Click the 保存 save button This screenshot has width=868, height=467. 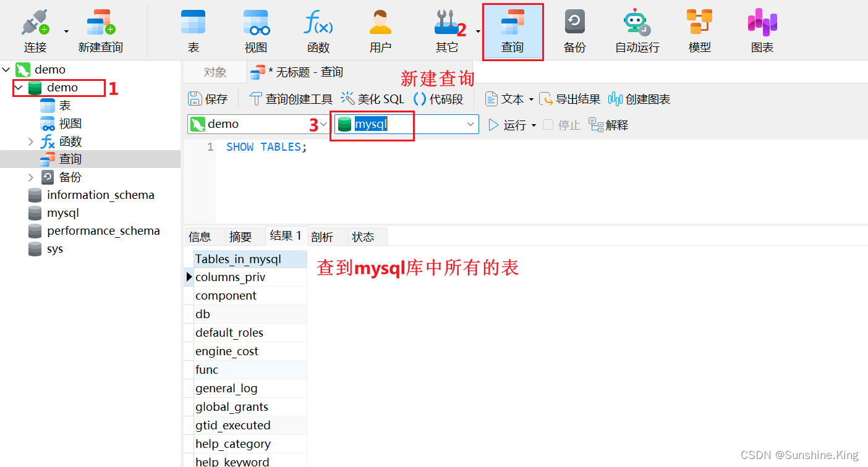[x=208, y=99]
